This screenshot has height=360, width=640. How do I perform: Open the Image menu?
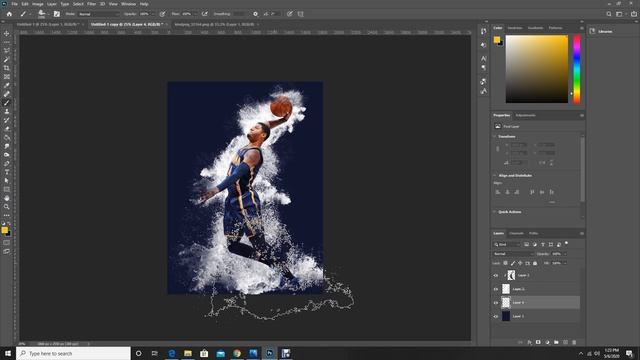38,4
